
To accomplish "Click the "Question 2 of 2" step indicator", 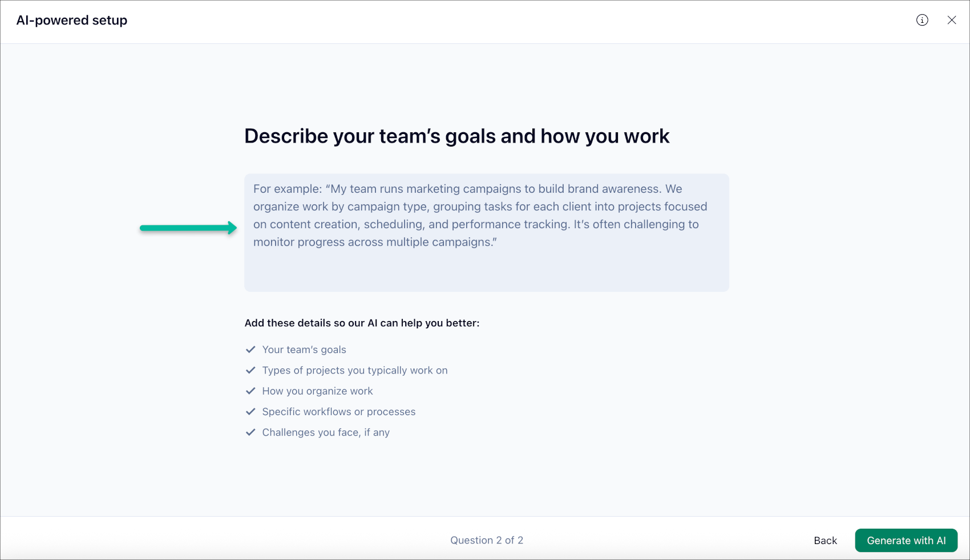I will point(487,540).
